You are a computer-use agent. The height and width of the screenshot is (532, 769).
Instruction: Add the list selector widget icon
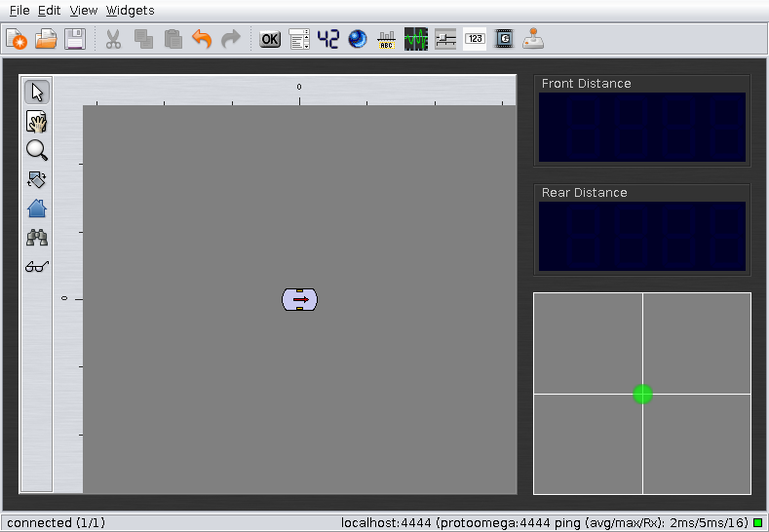299,39
